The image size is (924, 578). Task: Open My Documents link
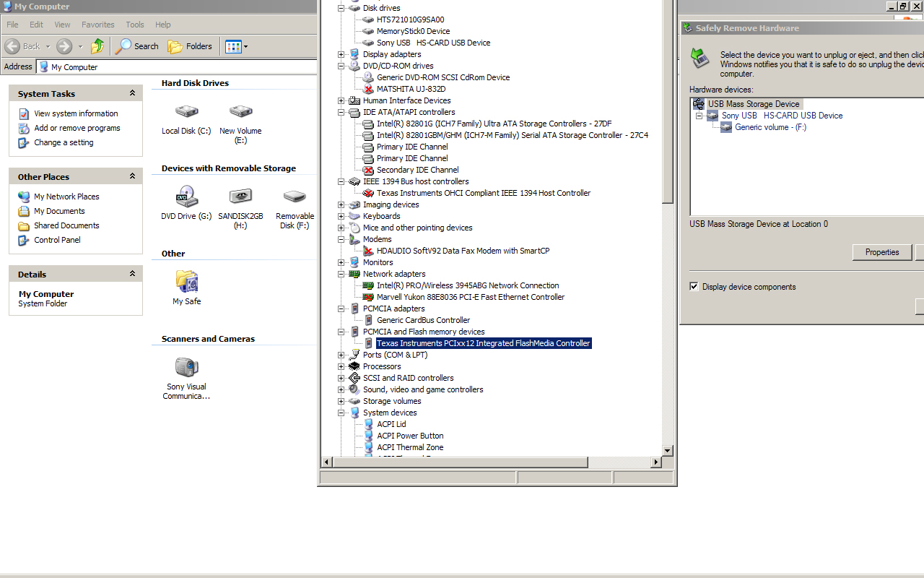(x=59, y=211)
